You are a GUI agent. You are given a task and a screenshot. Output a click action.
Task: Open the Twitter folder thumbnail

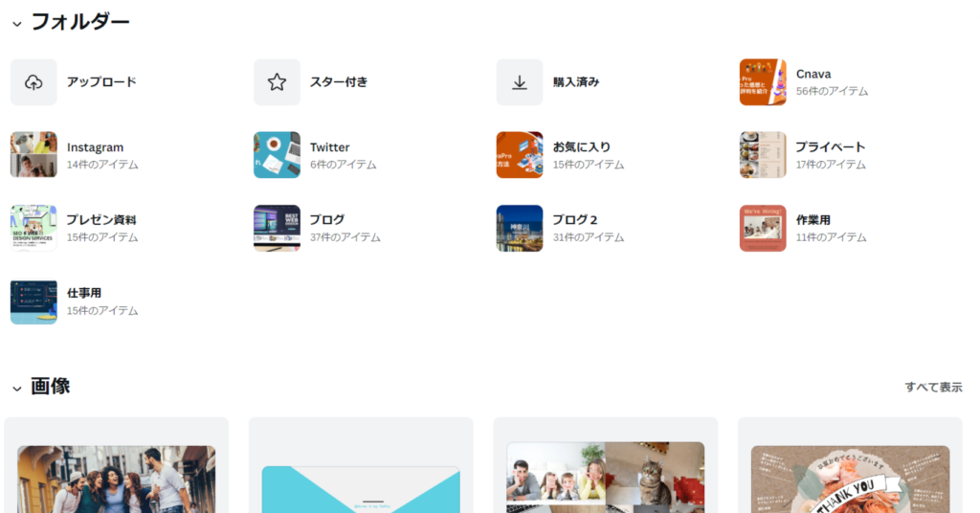coord(277,154)
